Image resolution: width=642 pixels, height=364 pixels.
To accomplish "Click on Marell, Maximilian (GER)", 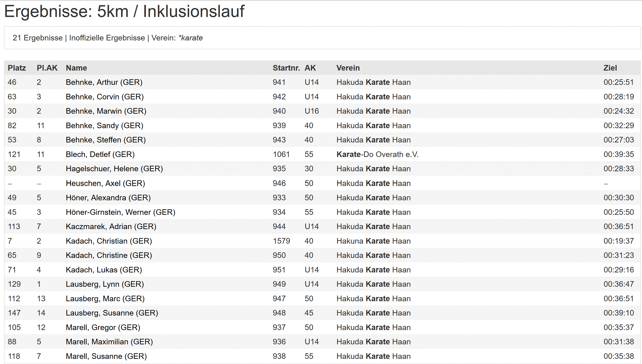I will coord(109,342).
